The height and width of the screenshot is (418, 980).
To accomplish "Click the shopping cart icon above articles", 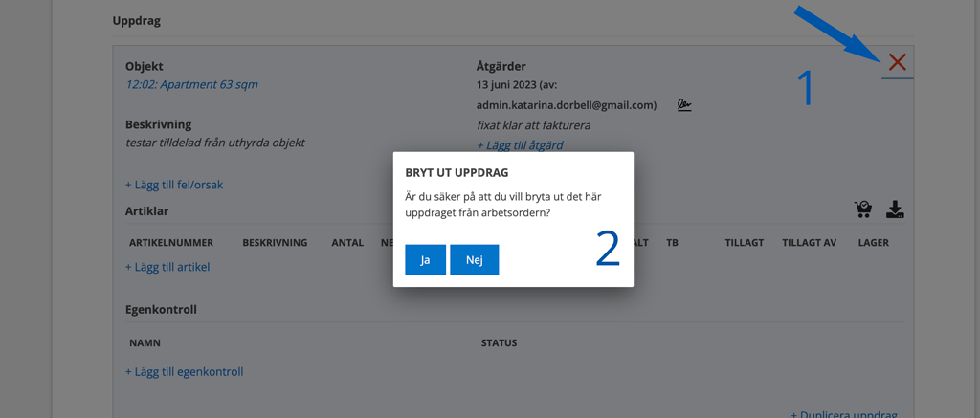I will tap(863, 209).
